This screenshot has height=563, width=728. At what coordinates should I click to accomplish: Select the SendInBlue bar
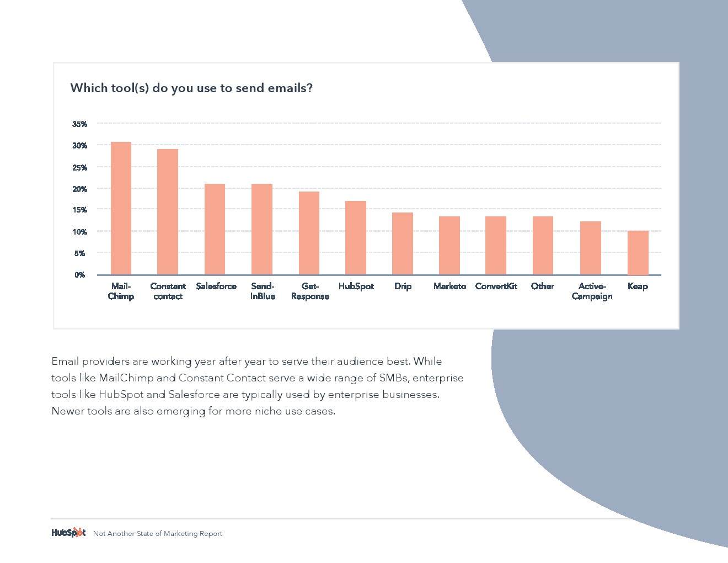point(262,229)
